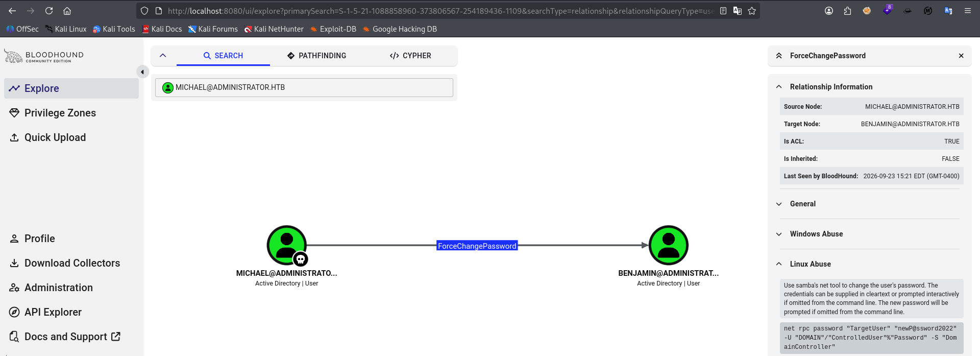Open Kali Forums bookmark
Image resolution: width=980 pixels, height=356 pixels.
pos(213,29)
